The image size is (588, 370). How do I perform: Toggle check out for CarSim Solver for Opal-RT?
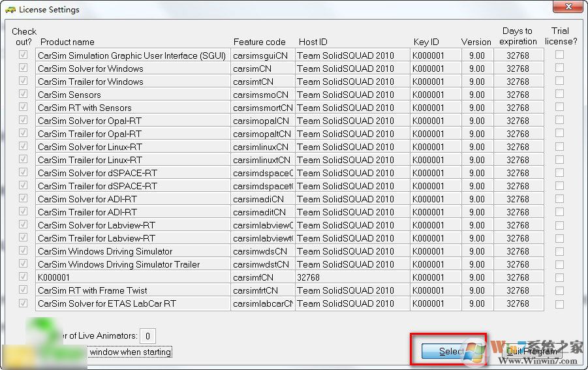click(x=23, y=120)
